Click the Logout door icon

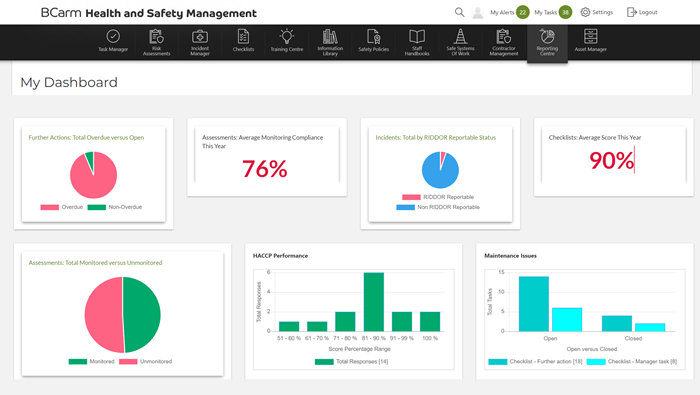631,12
